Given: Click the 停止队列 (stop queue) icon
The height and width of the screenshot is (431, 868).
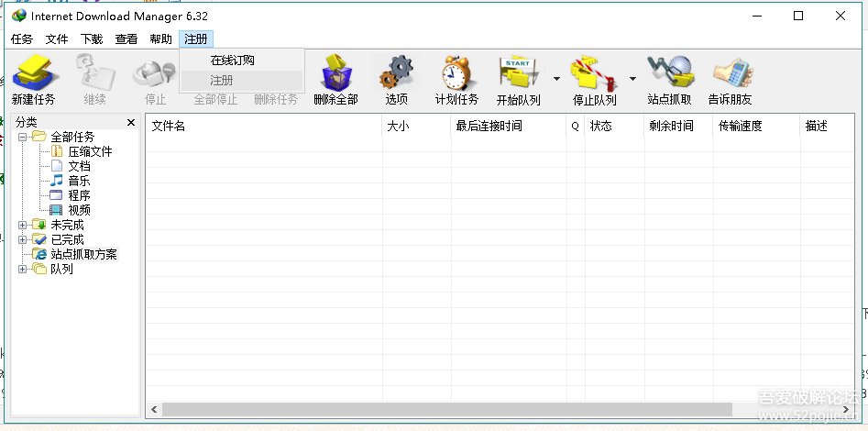Looking at the screenshot, I should pyautogui.click(x=594, y=72).
